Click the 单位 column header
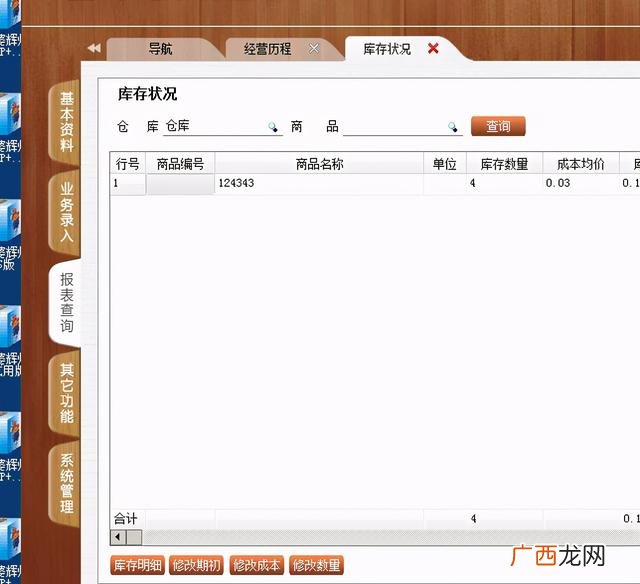Viewport: 640px width, 584px height. click(445, 164)
